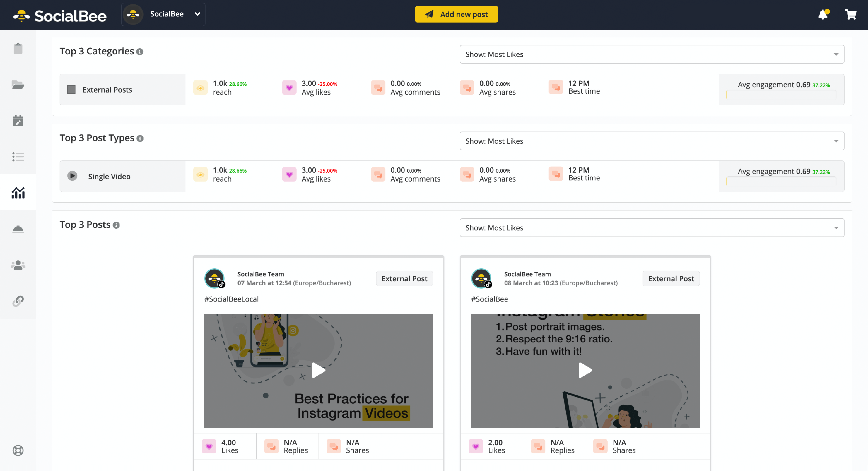Click Single Video post type label
The width and height of the screenshot is (868, 471).
click(x=109, y=176)
